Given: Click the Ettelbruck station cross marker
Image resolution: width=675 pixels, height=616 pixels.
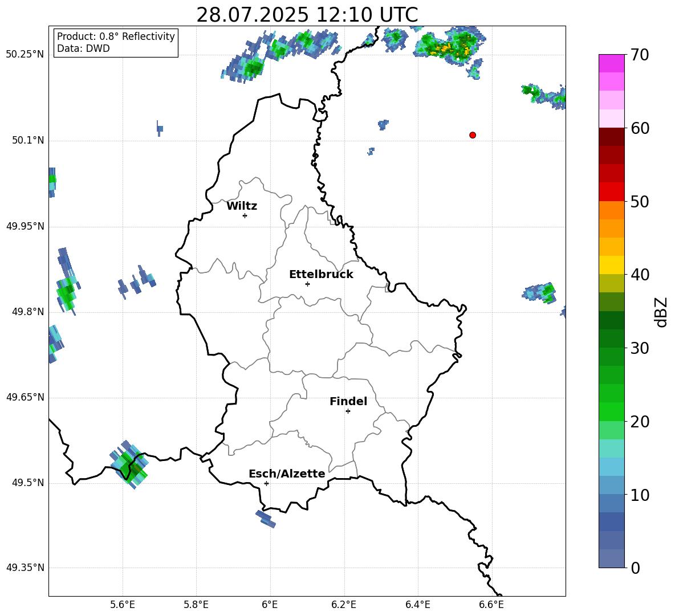Looking at the screenshot, I should 307,284.
